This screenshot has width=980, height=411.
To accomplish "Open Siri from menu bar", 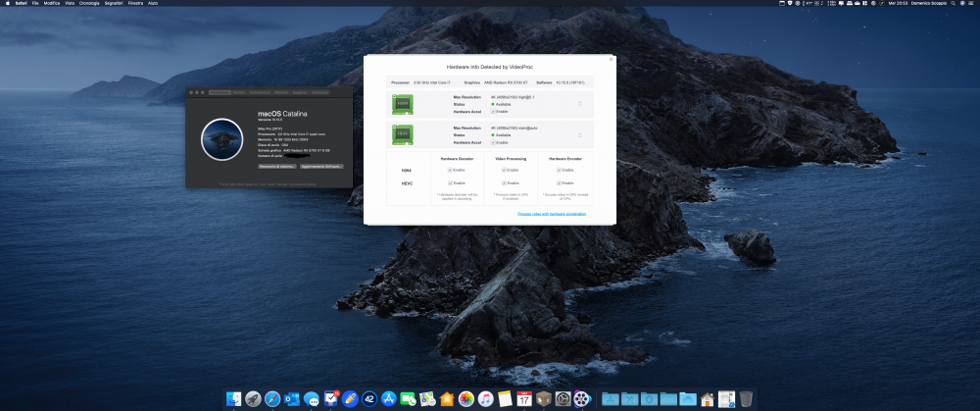I will 962,3.
